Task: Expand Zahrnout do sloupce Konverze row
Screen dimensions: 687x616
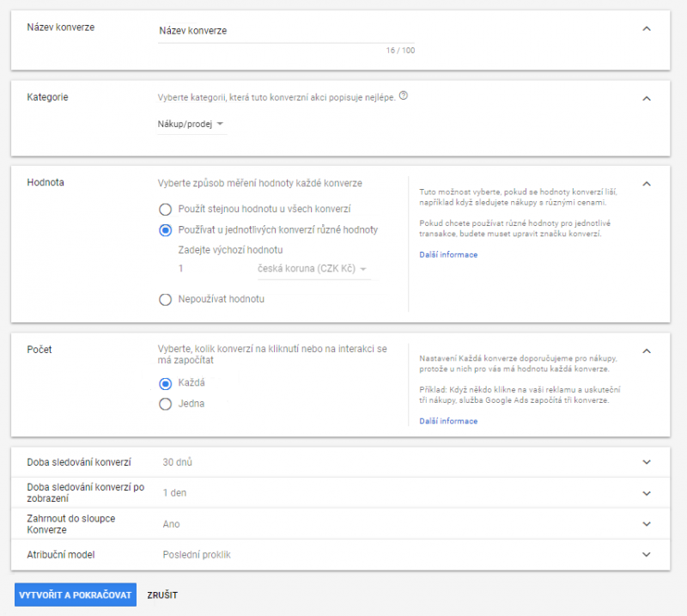Action: pyautogui.click(x=647, y=524)
